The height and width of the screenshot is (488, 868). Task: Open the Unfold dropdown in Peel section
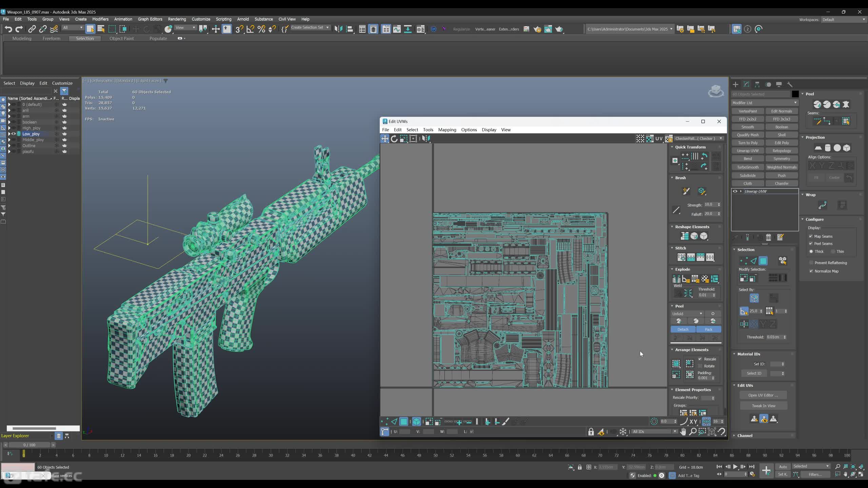tap(687, 314)
